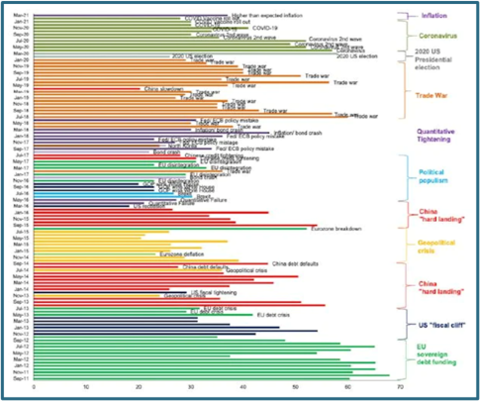Click the Higher than expected inflation label

pyautogui.click(x=267, y=15)
